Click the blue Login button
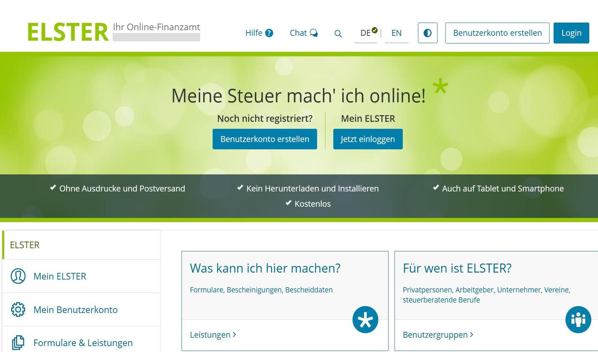598x364 pixels. point(571,33)
